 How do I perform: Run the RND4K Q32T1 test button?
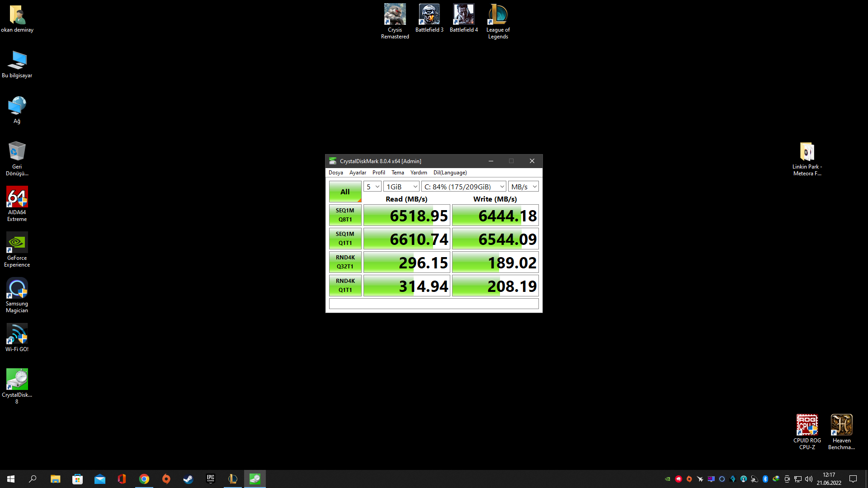tap(345, 262)
